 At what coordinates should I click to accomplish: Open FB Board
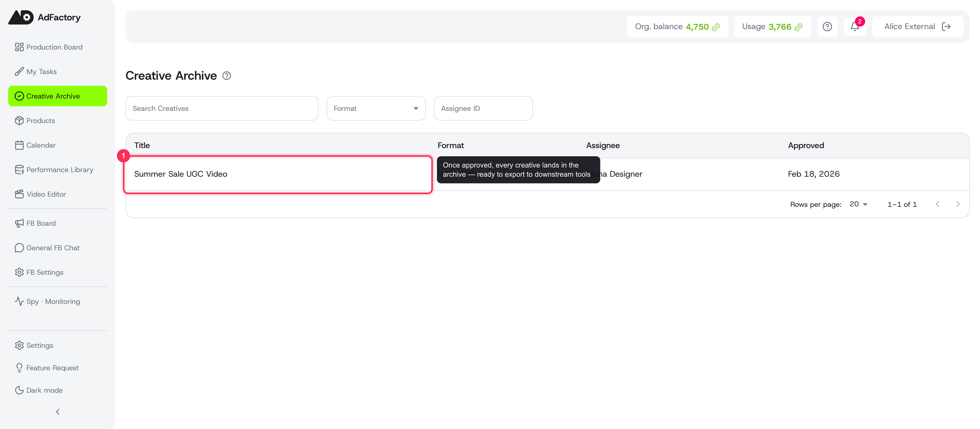57,223
